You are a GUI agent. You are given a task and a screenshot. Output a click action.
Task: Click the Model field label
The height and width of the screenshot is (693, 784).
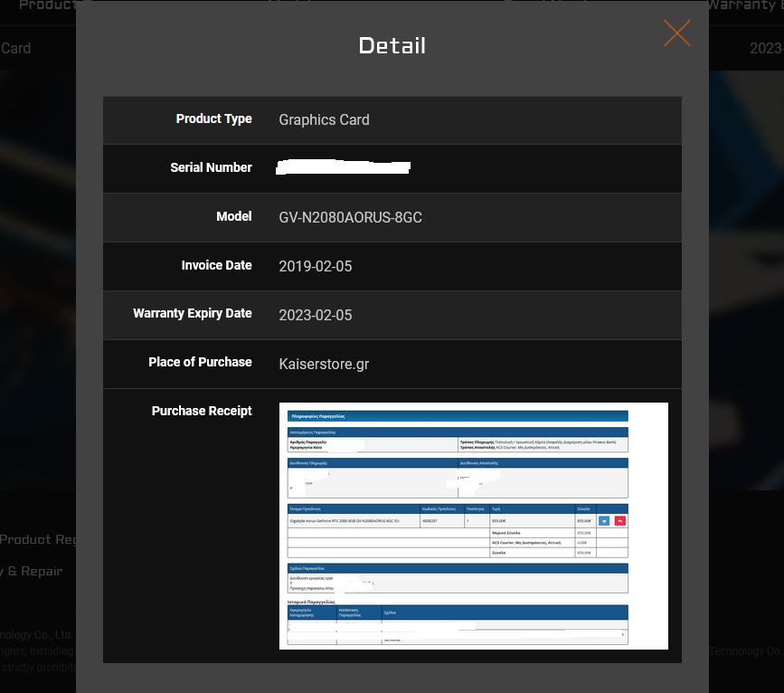click(234, 216)
